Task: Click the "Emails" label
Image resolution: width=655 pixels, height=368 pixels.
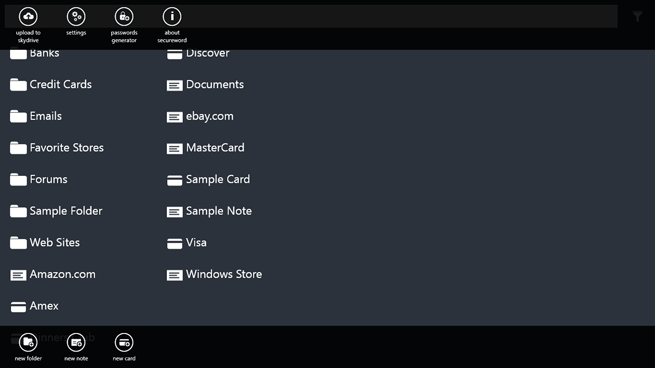Action: (x=46, y=116)
